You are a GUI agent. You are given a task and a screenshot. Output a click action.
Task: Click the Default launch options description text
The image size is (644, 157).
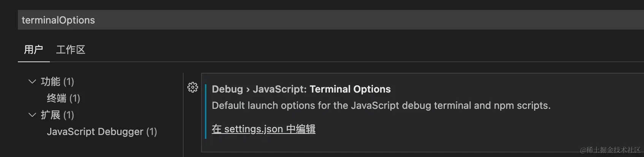pos(381,105)
